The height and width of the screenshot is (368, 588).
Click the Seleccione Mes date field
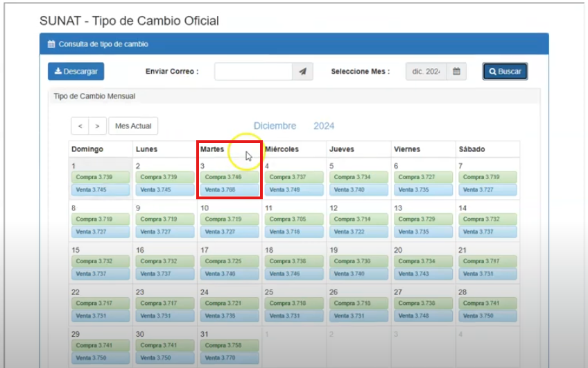tap(426, 72)
